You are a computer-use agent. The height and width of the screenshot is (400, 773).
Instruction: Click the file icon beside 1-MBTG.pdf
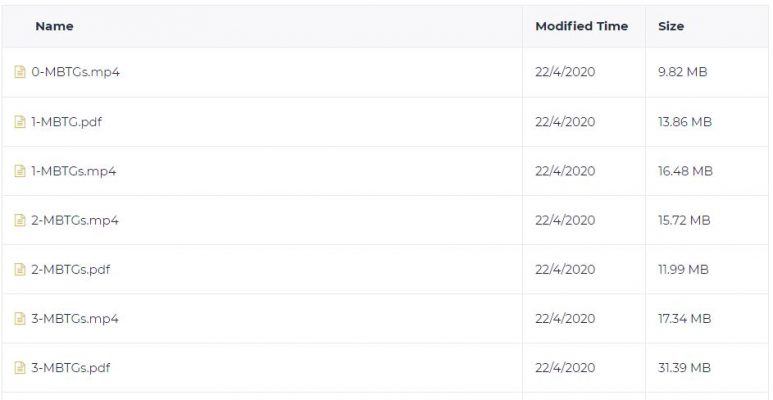tap(20, 121)
